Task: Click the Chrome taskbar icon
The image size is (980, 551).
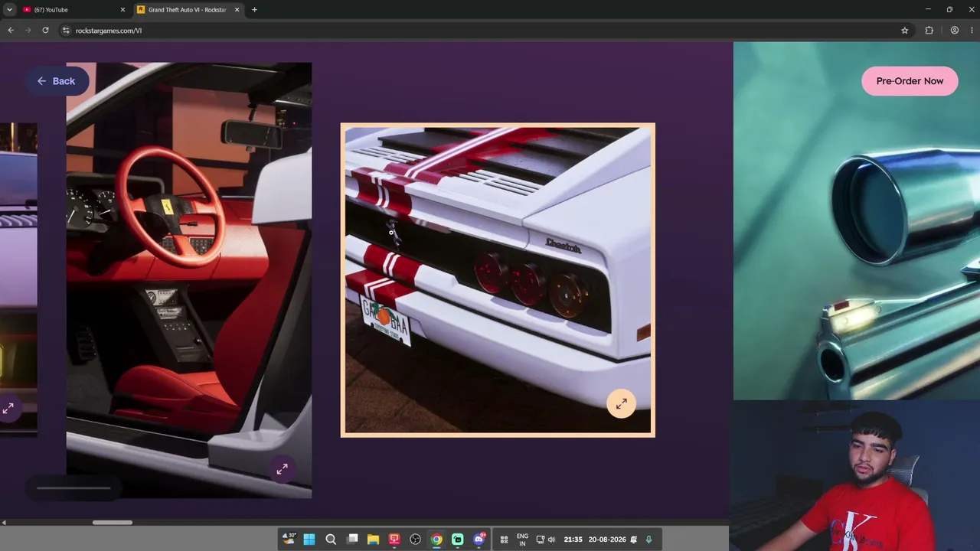Action: pos(436,540)
